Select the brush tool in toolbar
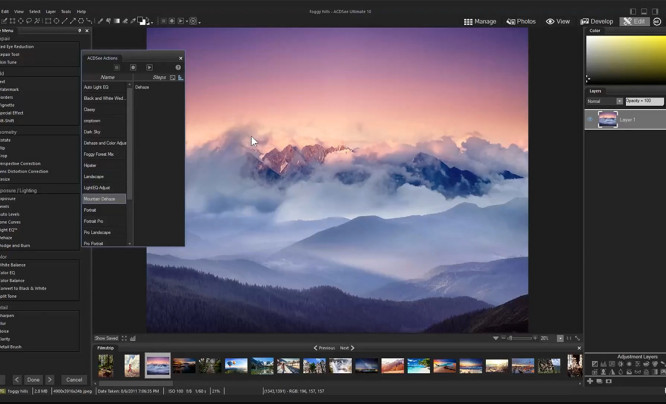 pos(100,21)
